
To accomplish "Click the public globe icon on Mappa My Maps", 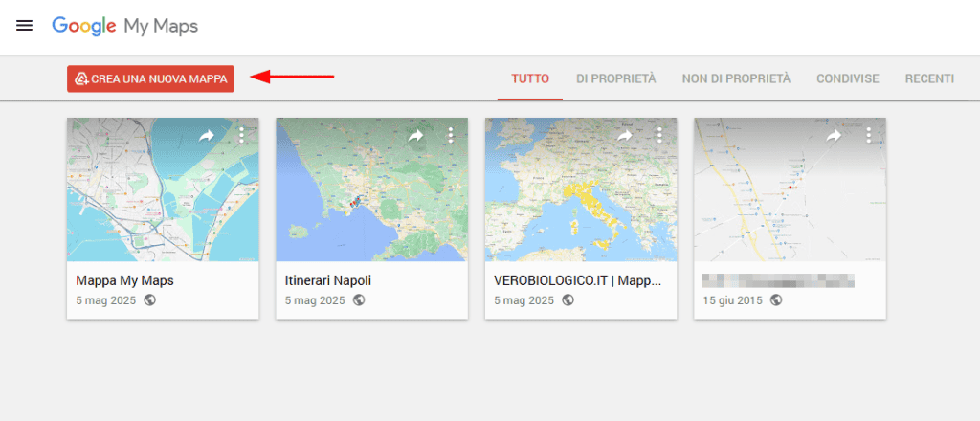I will 149,300.
